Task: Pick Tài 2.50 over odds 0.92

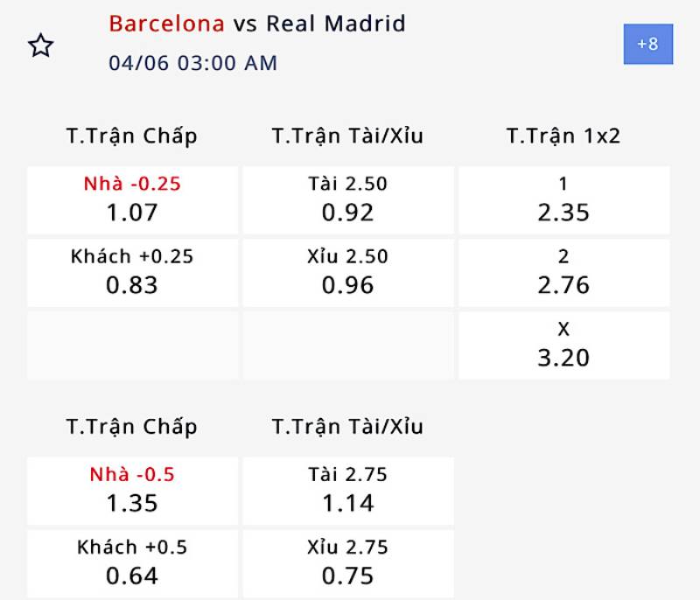Action: 347,199
